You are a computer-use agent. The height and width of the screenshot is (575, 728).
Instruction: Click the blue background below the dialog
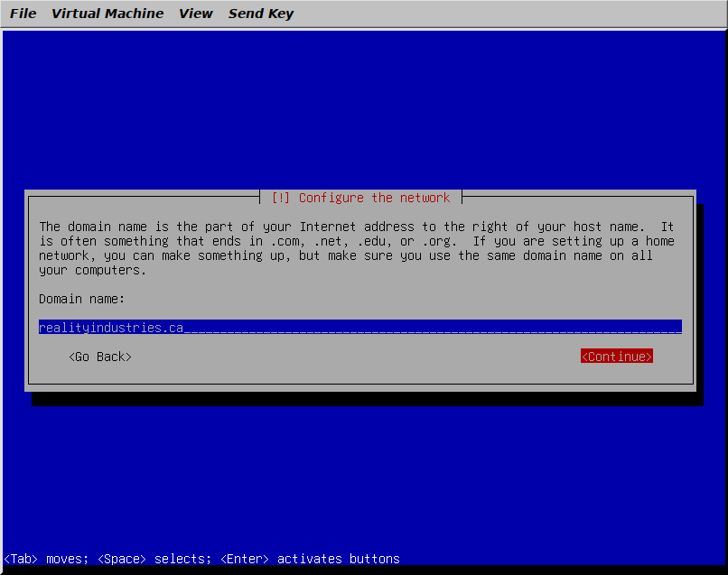[361, 478]
